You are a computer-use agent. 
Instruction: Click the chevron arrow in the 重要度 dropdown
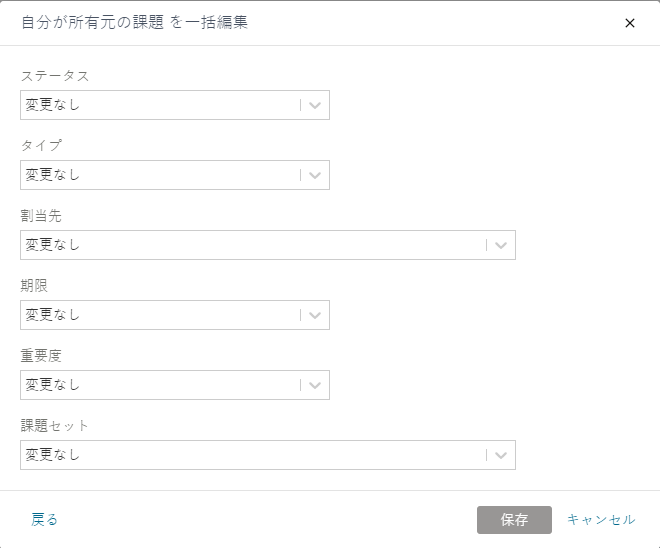tap(315, 385)
